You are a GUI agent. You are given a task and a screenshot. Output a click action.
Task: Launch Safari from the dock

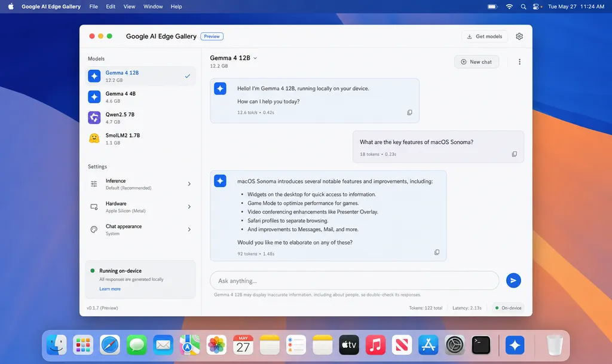[x=110, y=345]
